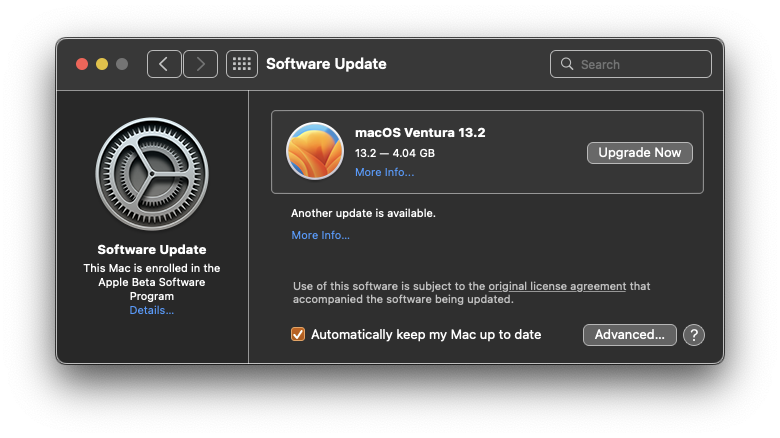
Task: Uncheck Automatically keep my Mac up to date
Action: pos(298,334)
